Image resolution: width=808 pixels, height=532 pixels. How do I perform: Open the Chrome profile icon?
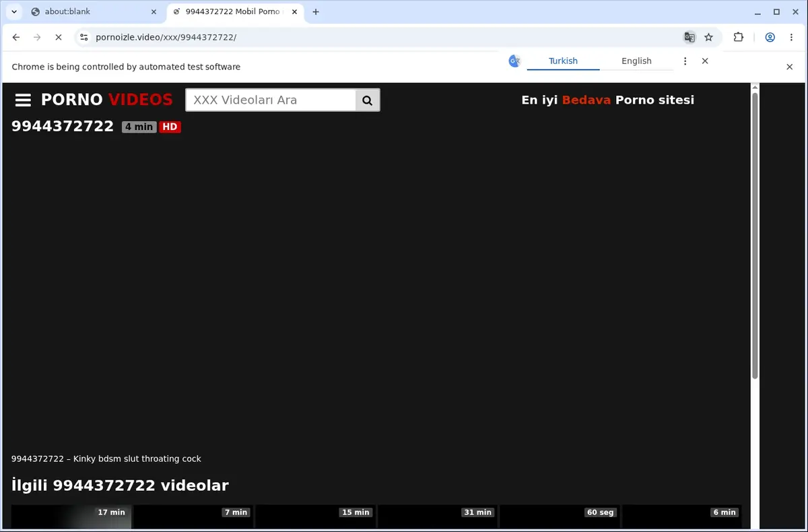(x=770, y=38)
